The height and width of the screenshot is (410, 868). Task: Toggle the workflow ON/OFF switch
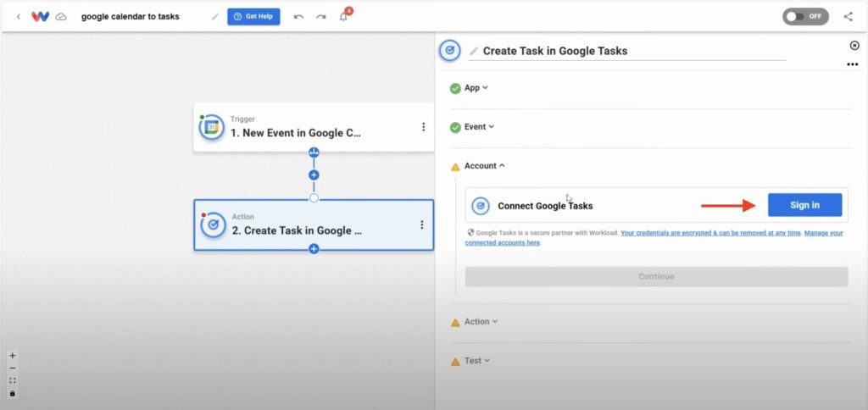point(805,17)
